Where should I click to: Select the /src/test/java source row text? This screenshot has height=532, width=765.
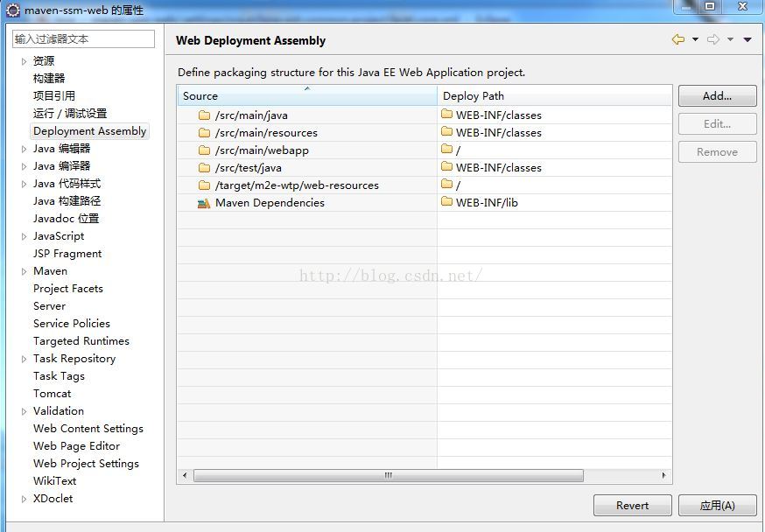point(249,168)
